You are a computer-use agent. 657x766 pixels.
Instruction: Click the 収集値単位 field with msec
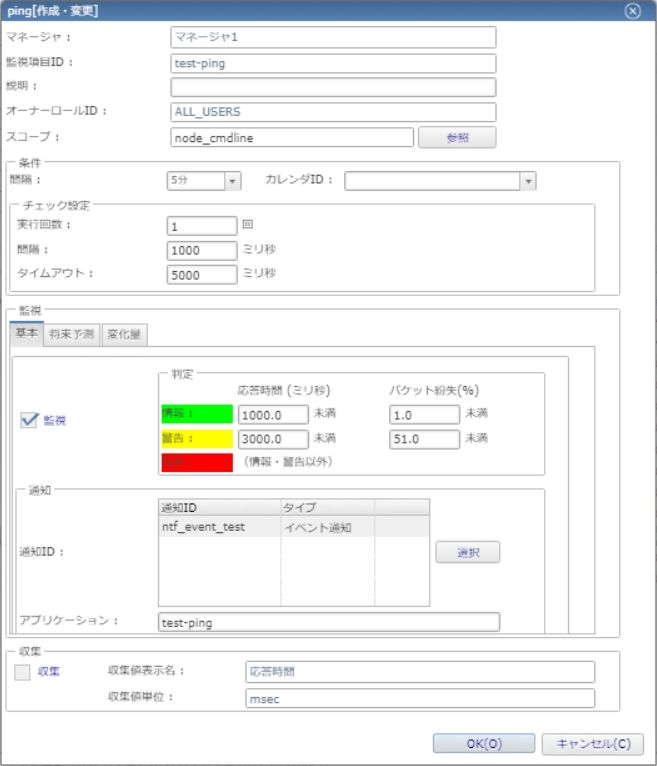[420, 699]
